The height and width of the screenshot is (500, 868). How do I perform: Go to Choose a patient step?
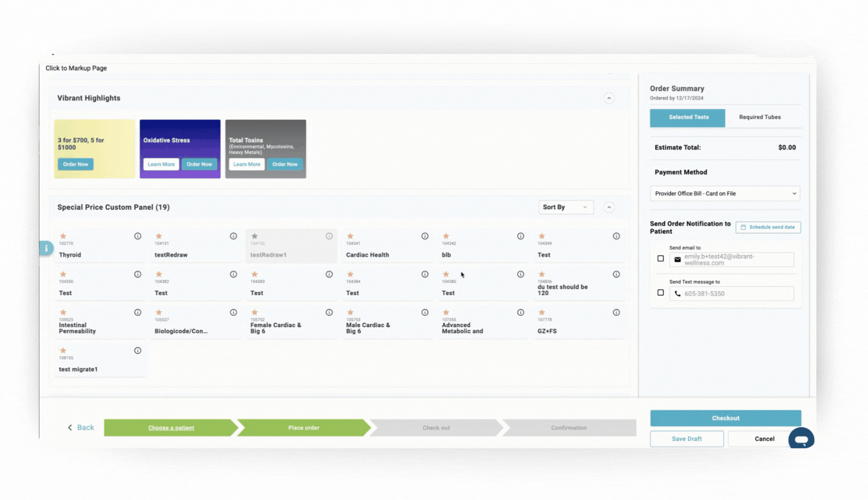point(171,428)
